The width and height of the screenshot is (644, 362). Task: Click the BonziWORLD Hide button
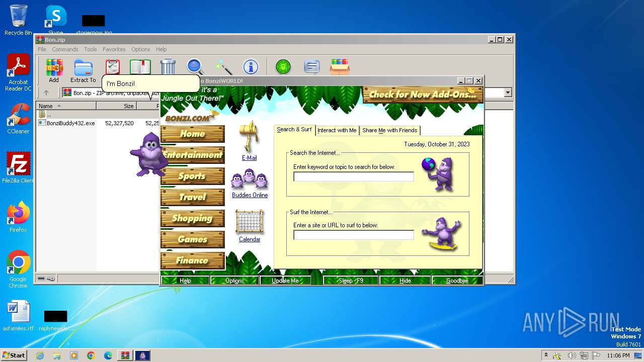tap(405, 281)
